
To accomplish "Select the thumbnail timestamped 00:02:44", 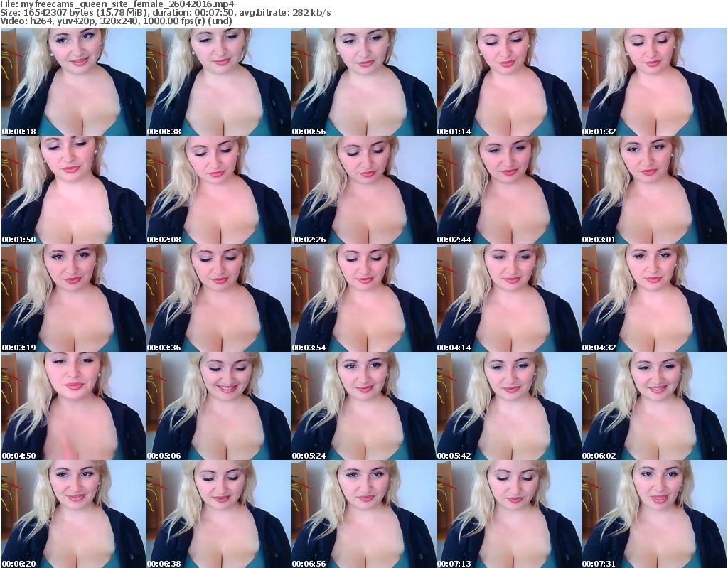I will click(508, 190).
